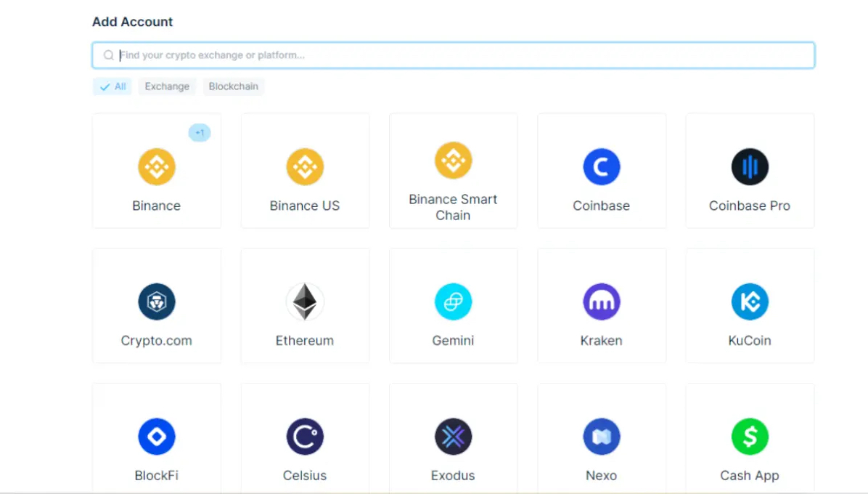This screenshot has width=868, height=494.
Task: Click the crypto exchange search field
Action: (453, 54)
